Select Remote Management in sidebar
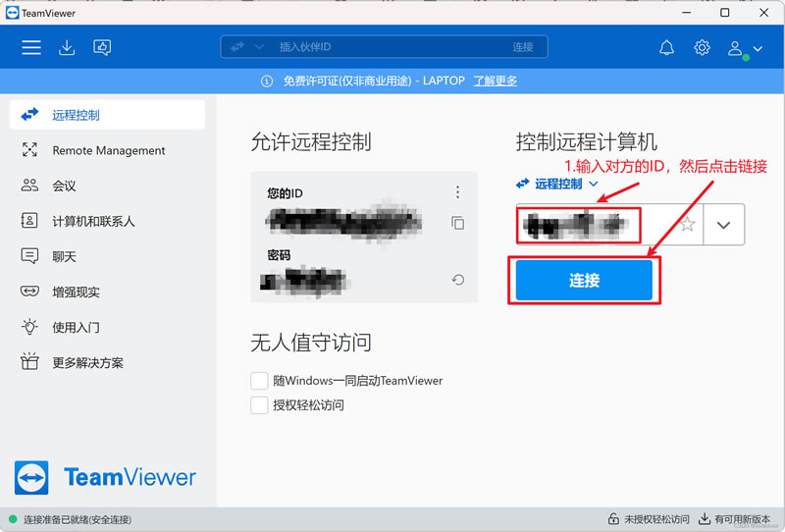This screenshot has width=785, height=532. [x=108, y=150]
